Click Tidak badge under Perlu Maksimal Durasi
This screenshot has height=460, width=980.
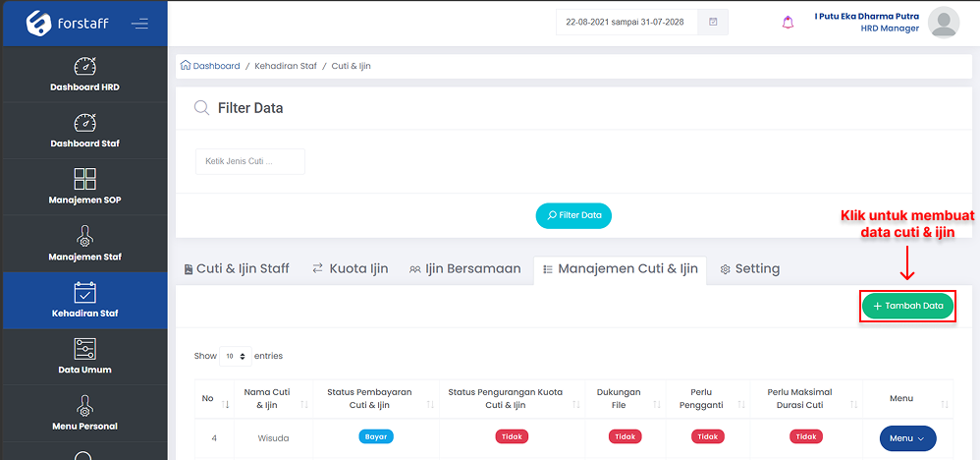806,436
